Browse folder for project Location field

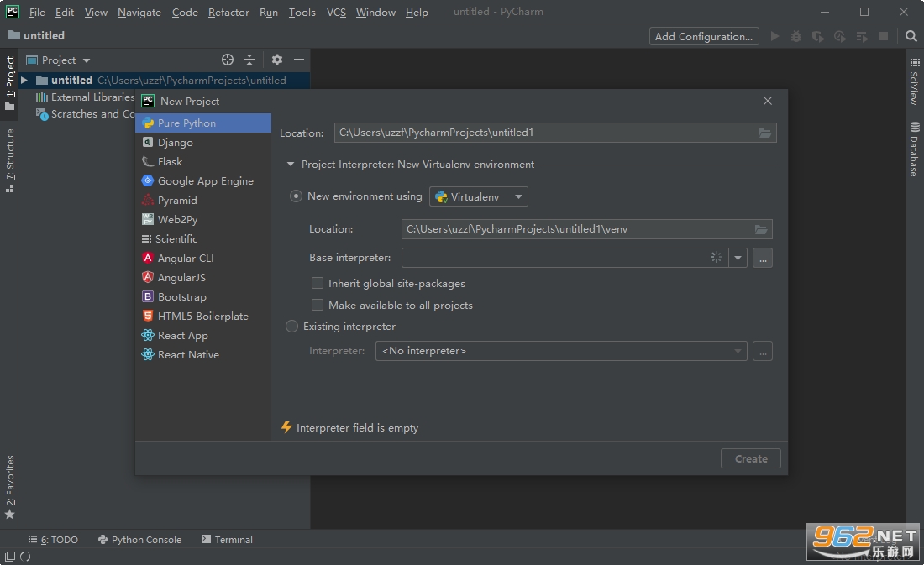(765, 133)
